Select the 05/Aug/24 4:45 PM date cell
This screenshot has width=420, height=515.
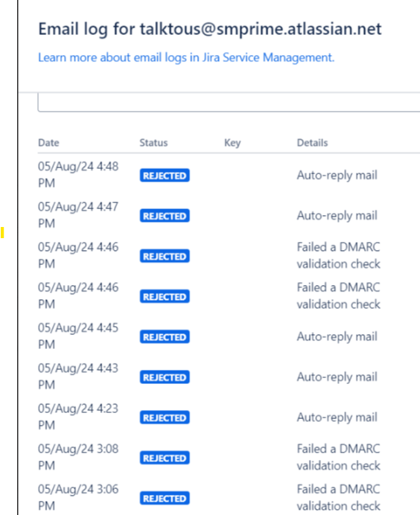78,336
